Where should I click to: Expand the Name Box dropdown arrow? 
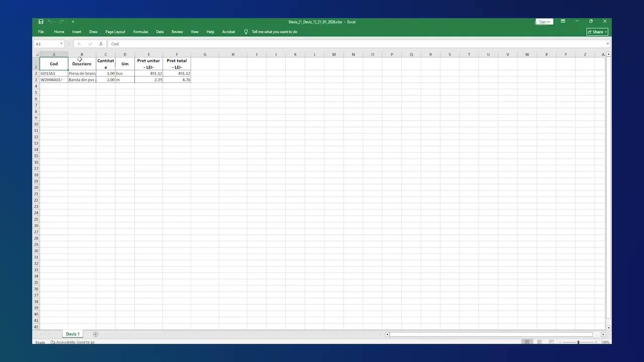pos(61,44)
